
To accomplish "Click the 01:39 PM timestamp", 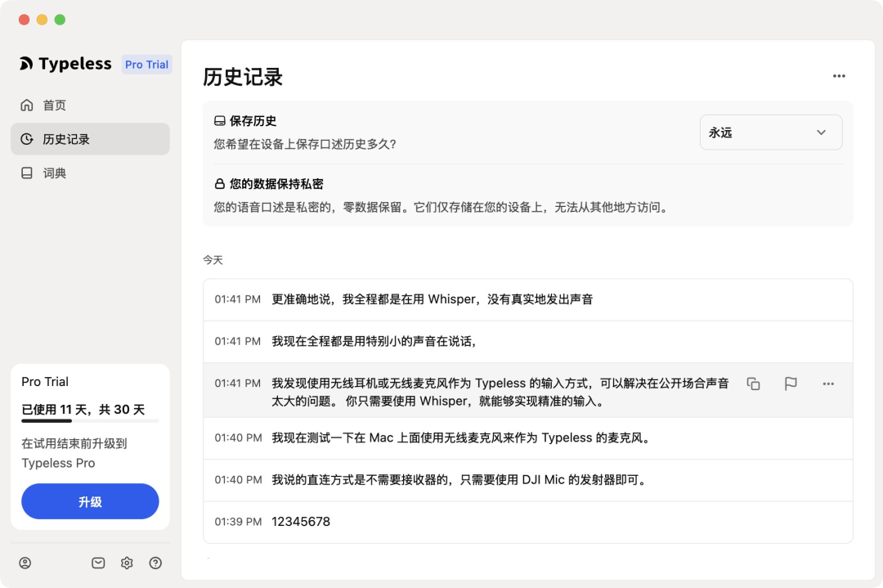I will point(238,522).
